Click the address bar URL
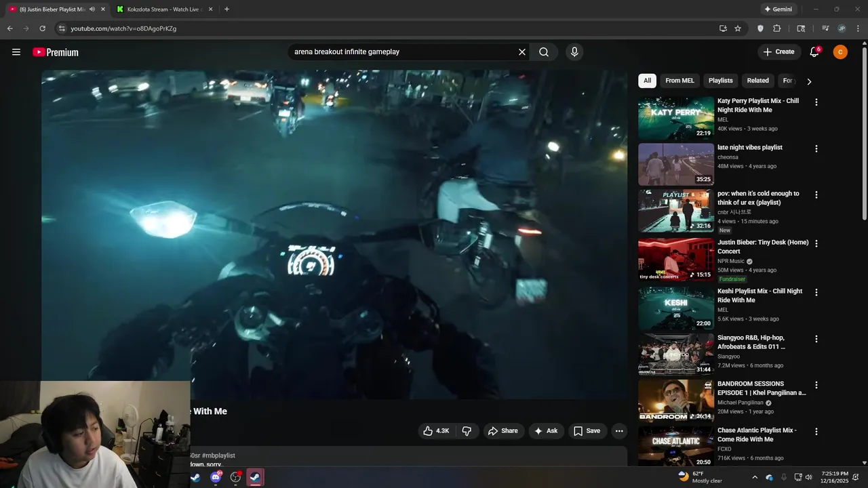The image size is (868, 488). coord(123,28)
